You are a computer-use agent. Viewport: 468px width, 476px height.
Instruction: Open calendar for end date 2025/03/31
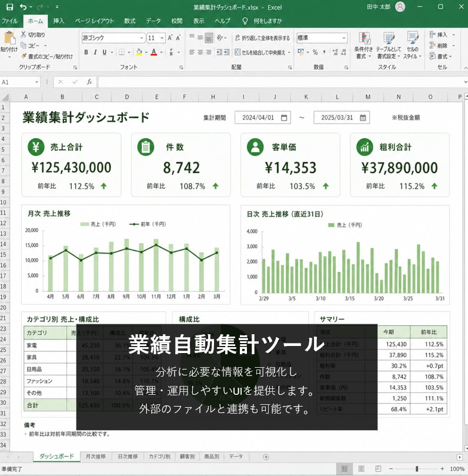pyautogui.click(x=363, y=118)
